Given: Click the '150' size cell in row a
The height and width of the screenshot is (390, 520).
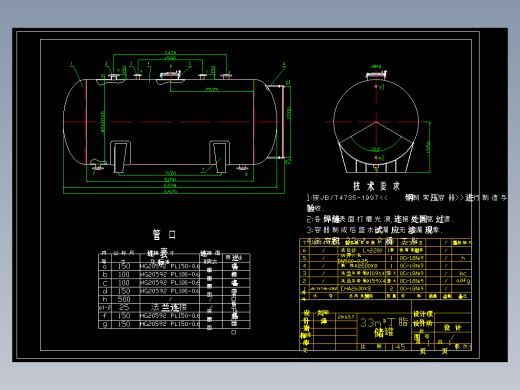Looking at the screenshot, I should point(124,266).
